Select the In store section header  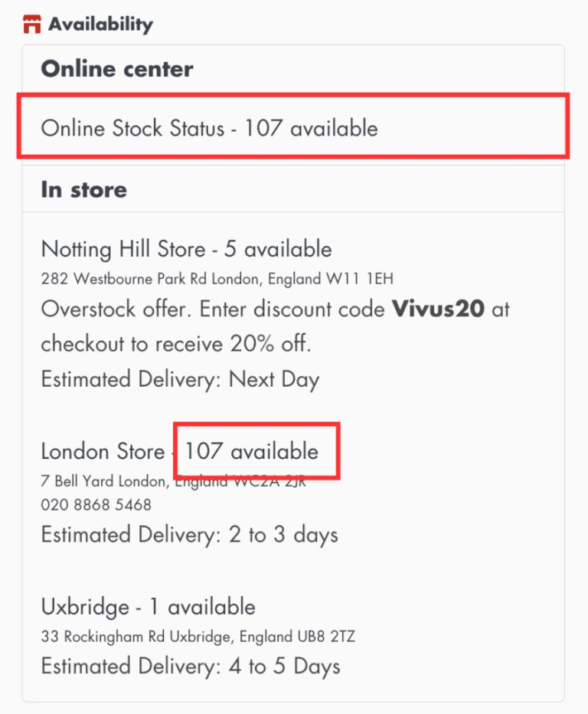(x=84, y=189)
